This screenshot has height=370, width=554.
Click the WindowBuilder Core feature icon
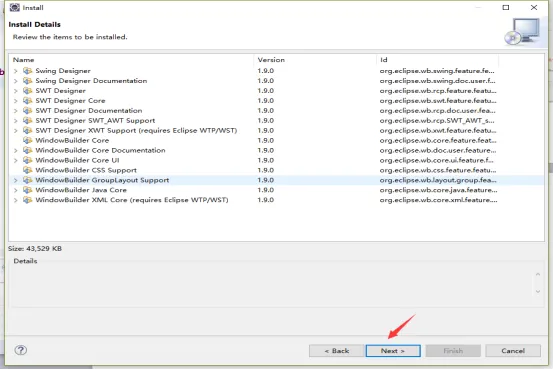28,140
